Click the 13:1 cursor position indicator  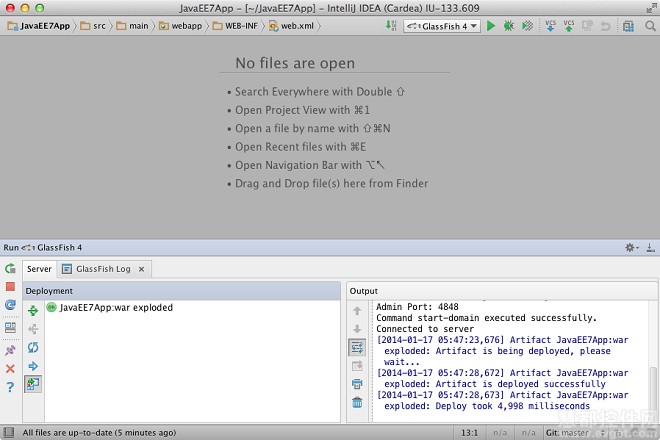click(469, 433)
